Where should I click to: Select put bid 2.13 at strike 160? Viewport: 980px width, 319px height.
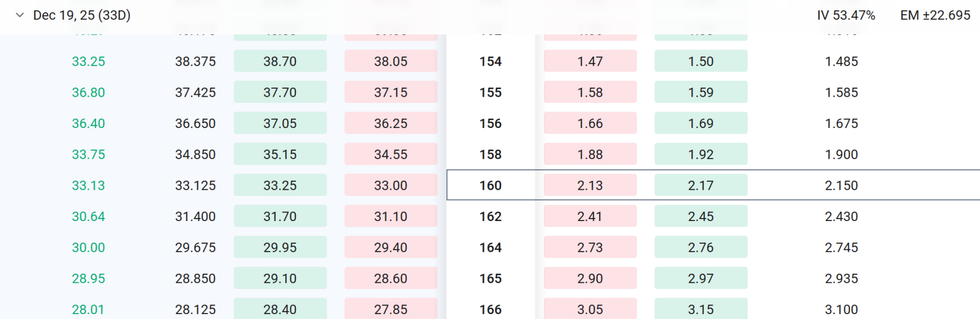pyautogui.click(x=590, y=186)
